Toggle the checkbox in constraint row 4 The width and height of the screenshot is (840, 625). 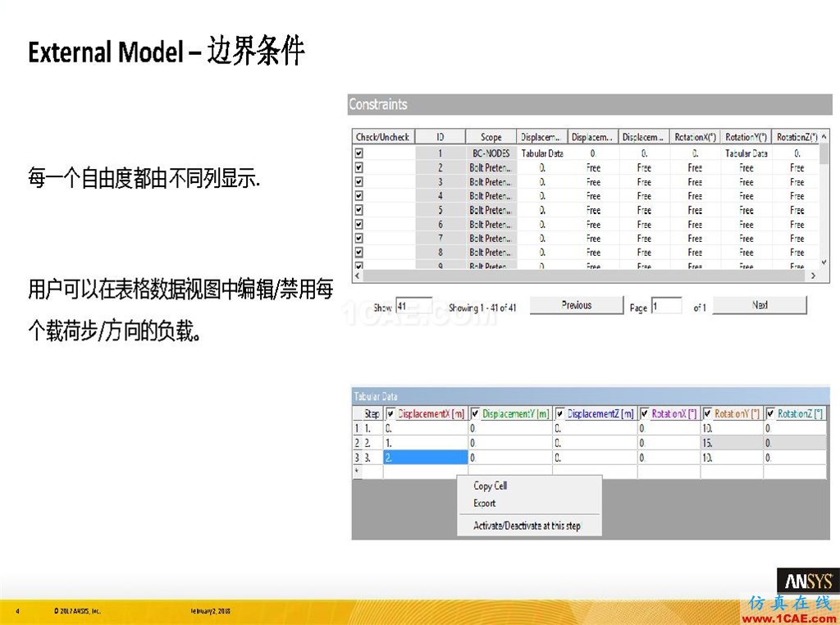359,196
